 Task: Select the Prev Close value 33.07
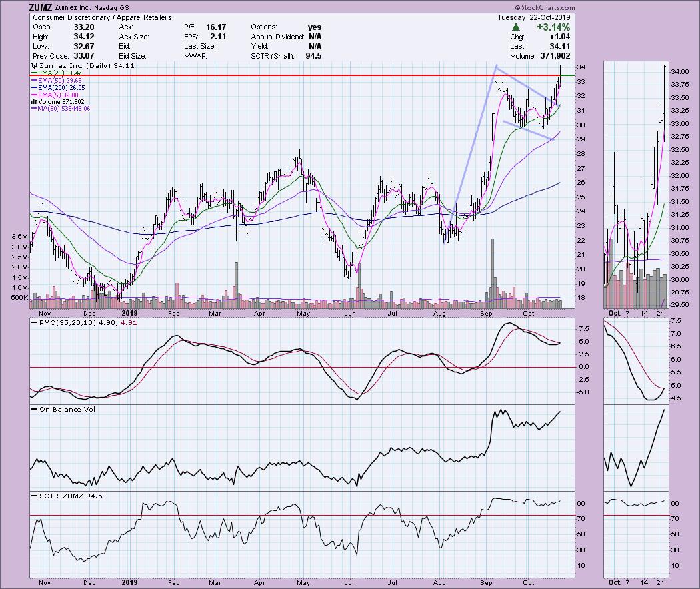point(84,56)
